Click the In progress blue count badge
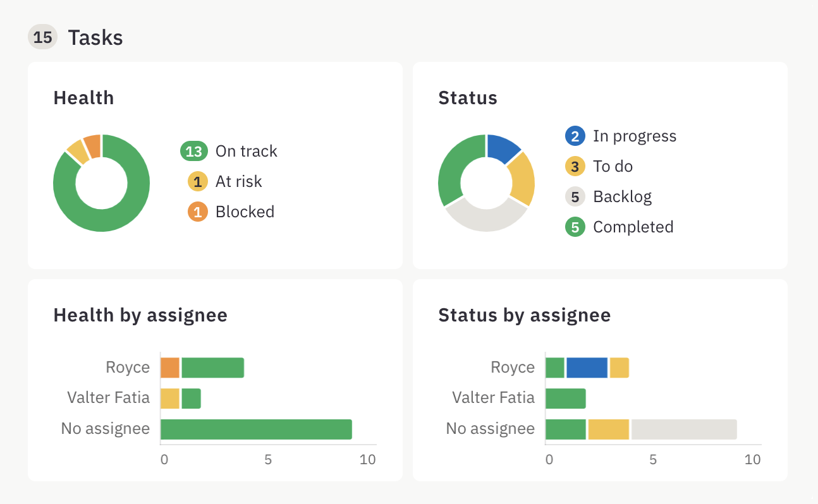This screenshot has height=504, width=818. [575, 136]
